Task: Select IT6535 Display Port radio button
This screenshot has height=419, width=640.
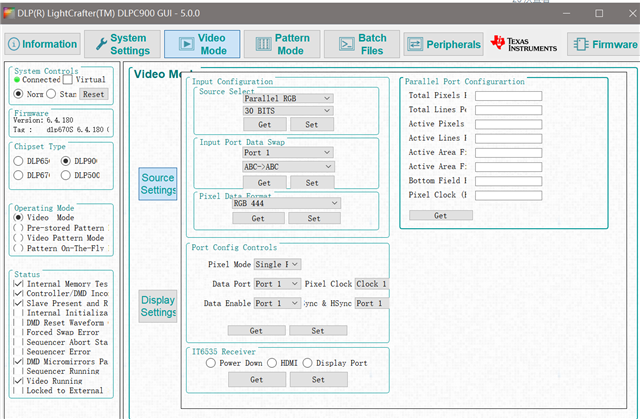Action: [x=307, y=363]
